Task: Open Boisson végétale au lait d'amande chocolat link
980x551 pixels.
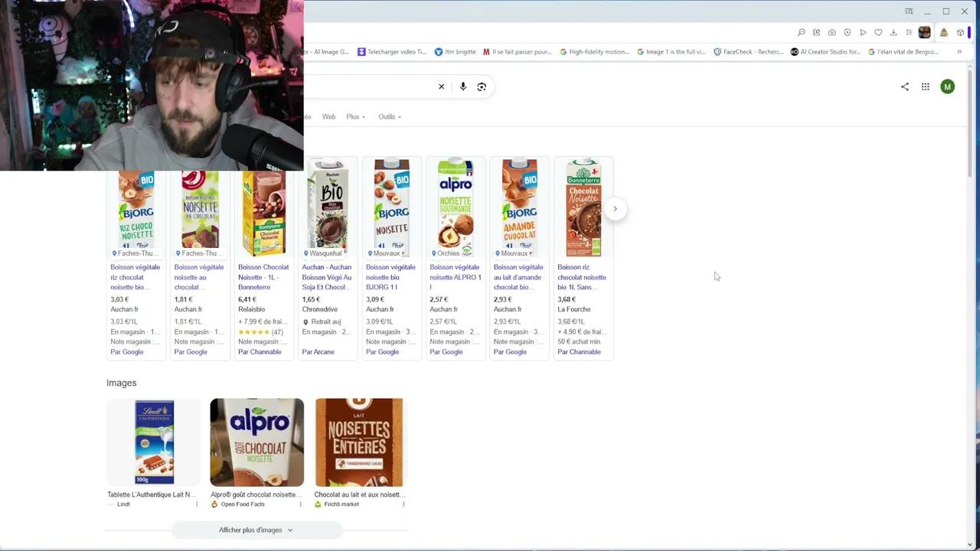Action: (x=518, y=277)
